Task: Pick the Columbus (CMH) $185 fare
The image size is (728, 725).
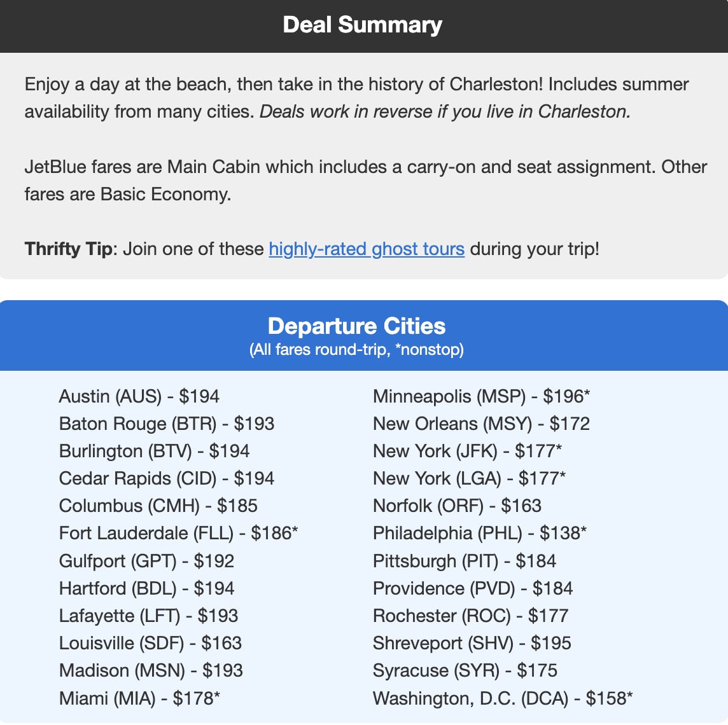Action: click(158, 506)
